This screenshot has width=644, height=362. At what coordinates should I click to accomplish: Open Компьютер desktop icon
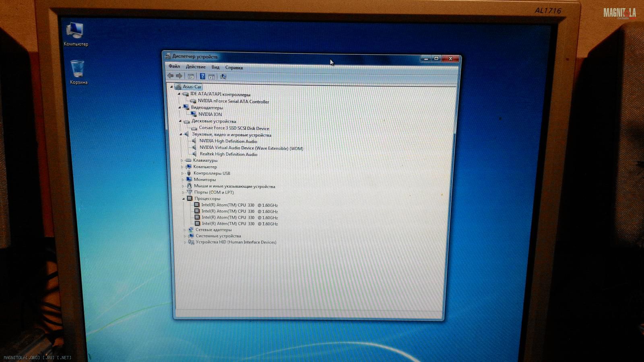[75, 31]
